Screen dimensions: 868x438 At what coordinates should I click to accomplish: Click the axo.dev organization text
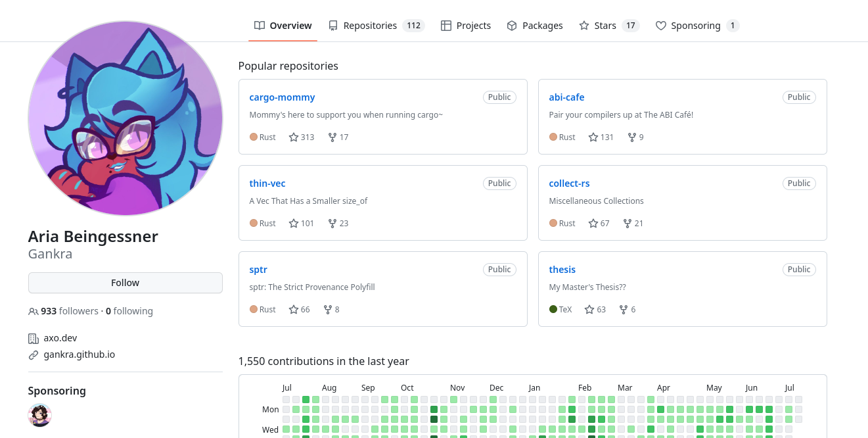pyautogui.click(x=60, y=338)
